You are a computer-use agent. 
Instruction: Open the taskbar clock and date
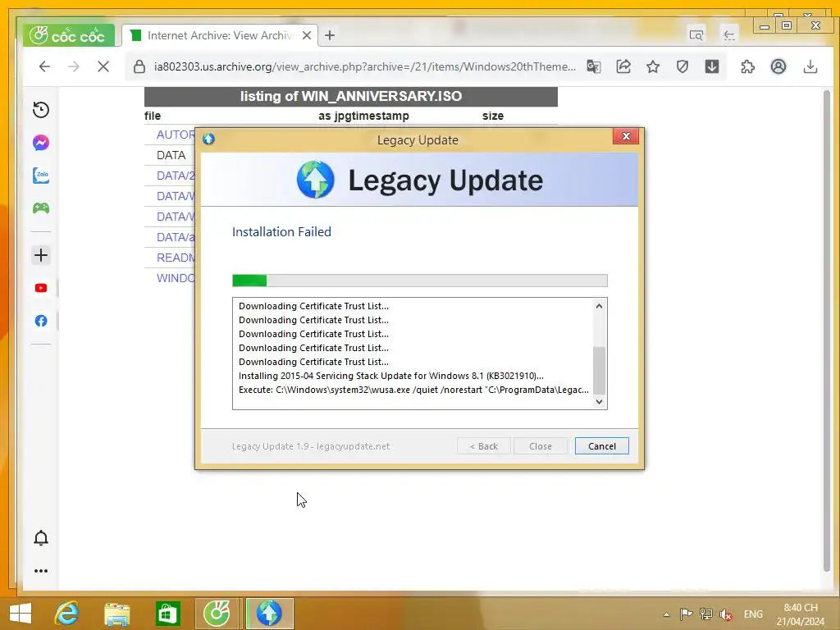point(801,614)
